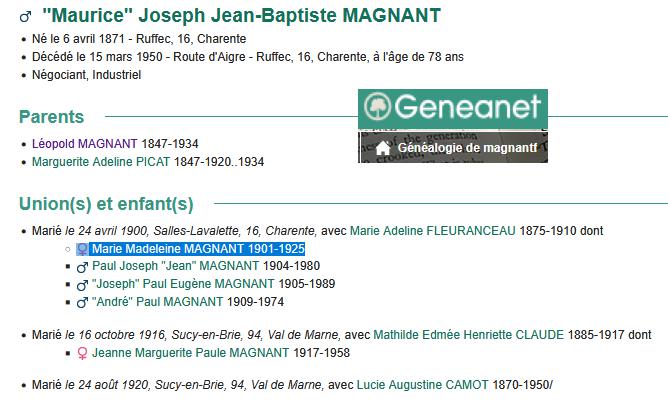This screenshot has height=408, width=668.
Task: Open Marguerite Adeline PICAT's page
Action: (101, 162)
